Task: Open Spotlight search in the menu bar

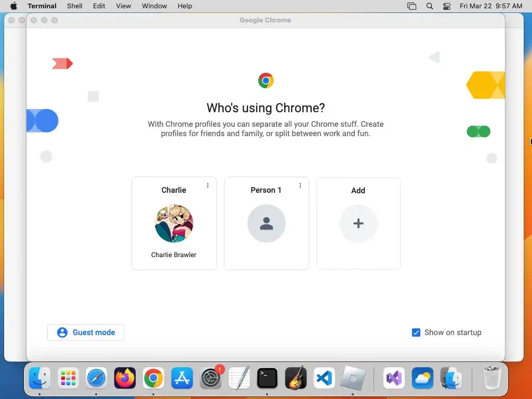Action: tap(430, 6)
